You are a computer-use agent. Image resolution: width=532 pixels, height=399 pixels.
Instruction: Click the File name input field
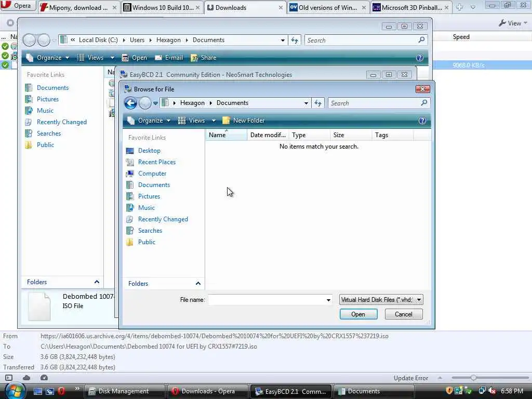click(267, 300)
